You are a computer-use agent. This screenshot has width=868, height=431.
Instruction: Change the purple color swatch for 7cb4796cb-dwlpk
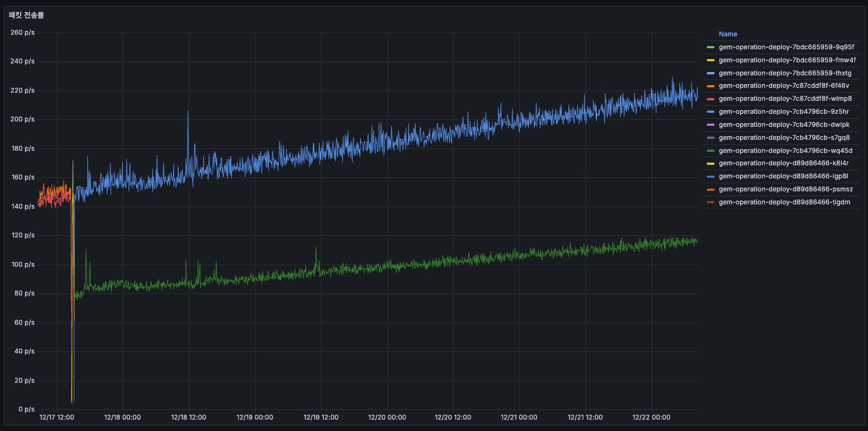(x=710, y=125)
